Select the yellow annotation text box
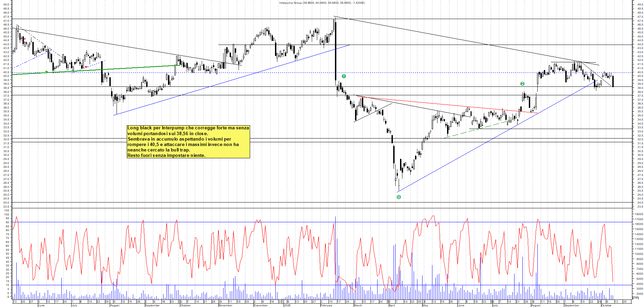644x307 pixels. (188, 142)
